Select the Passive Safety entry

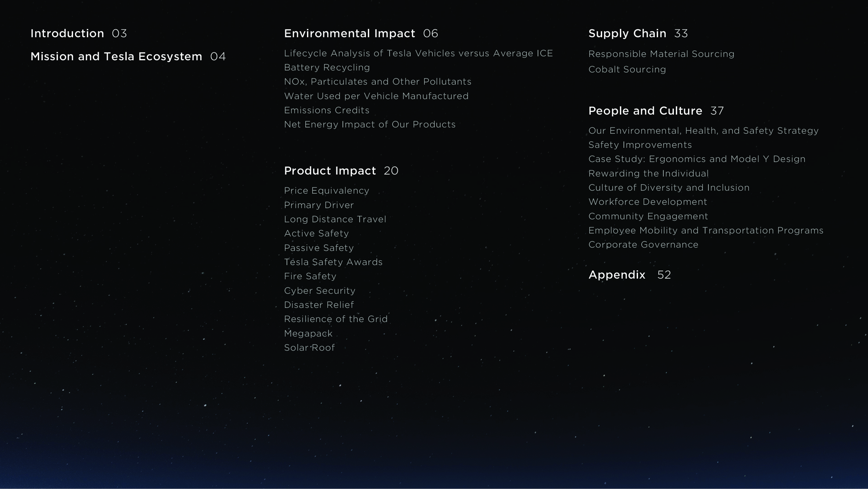(x=319, y=248)
